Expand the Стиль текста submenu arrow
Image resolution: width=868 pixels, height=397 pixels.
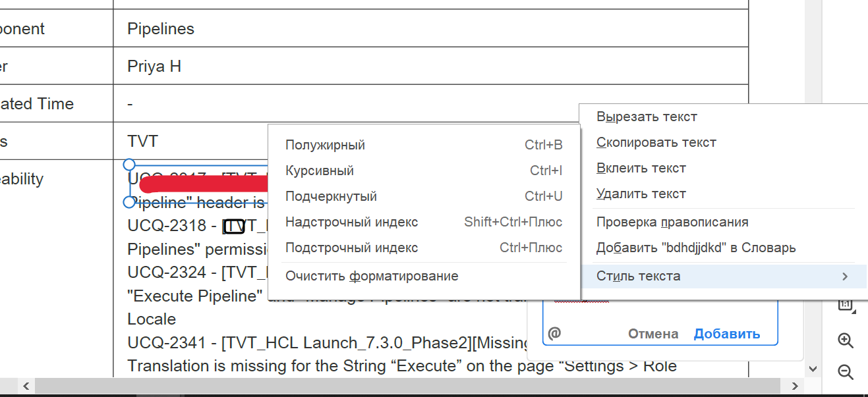(845, 277)
